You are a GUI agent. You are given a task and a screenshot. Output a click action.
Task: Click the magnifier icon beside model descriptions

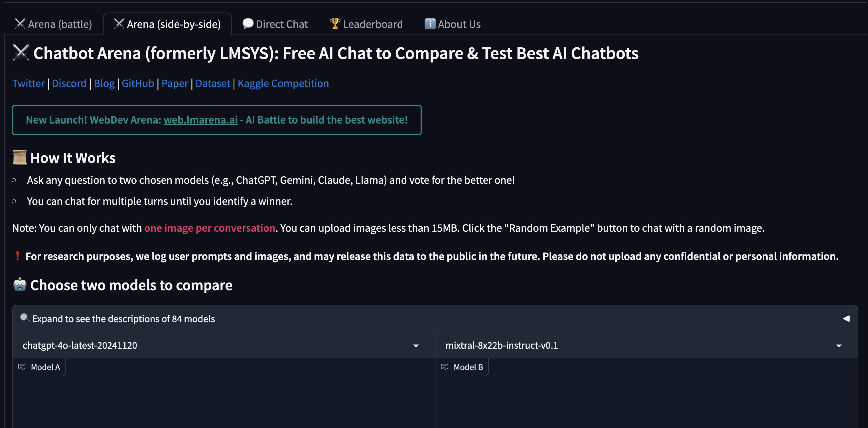[25, 318]
